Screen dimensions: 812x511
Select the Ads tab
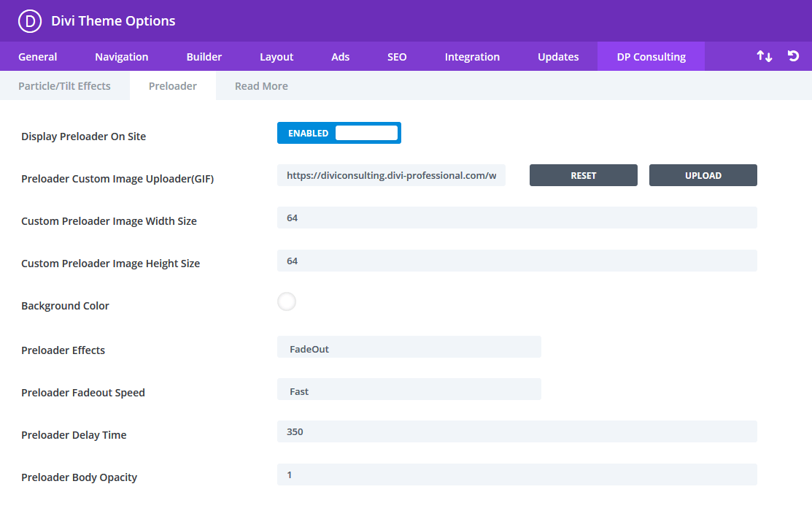click(340, 56)
